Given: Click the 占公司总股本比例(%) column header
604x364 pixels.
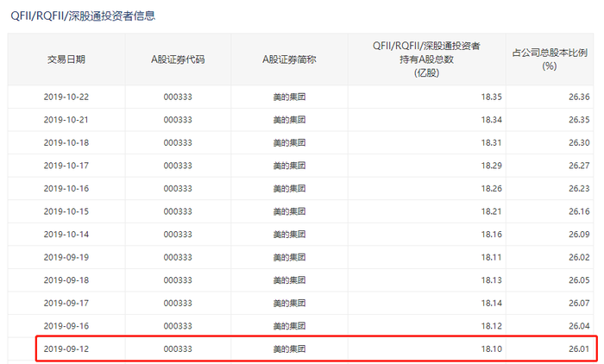Looking at the screenshot, I should point(550,60).
